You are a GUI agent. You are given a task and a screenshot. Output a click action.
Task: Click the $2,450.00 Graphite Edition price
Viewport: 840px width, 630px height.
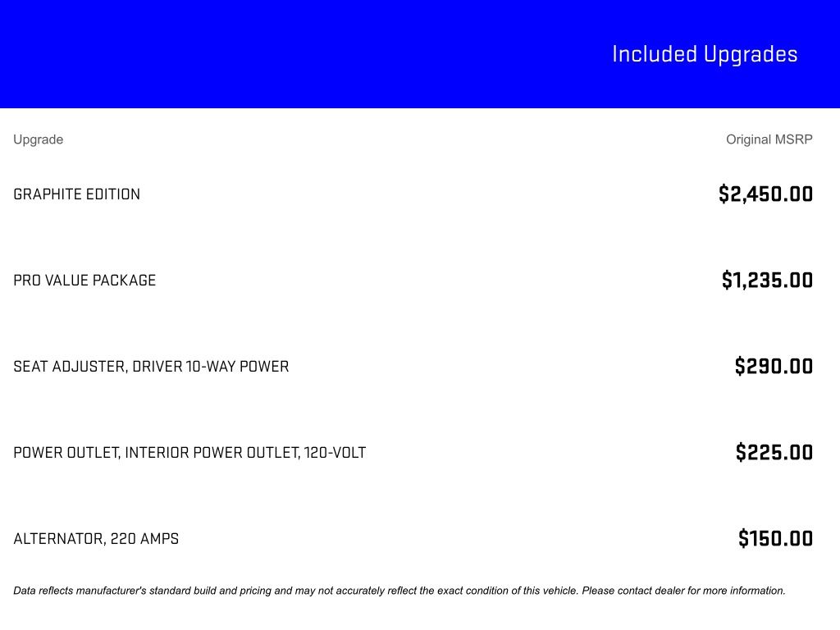pyautogui.click(x=765, y=194)
